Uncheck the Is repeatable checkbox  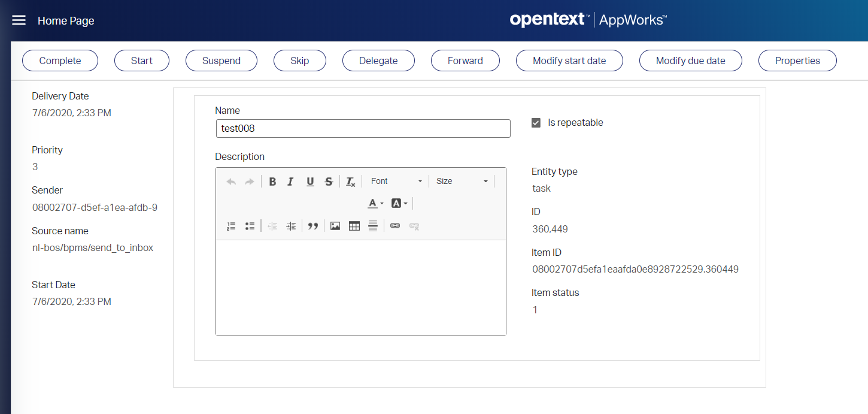point(536,122)
